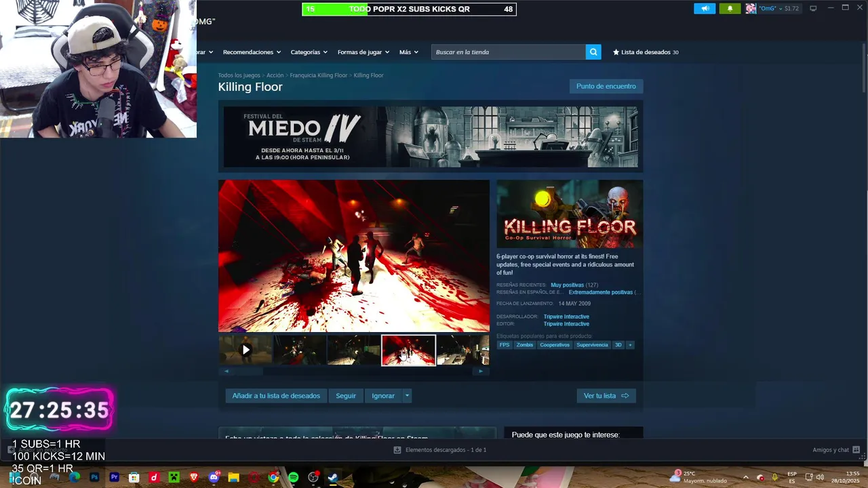Image resolution: width=868 pixels, height=488 pixels.
Task: Select the Cooperativos tag
Action: click(555, 345)
